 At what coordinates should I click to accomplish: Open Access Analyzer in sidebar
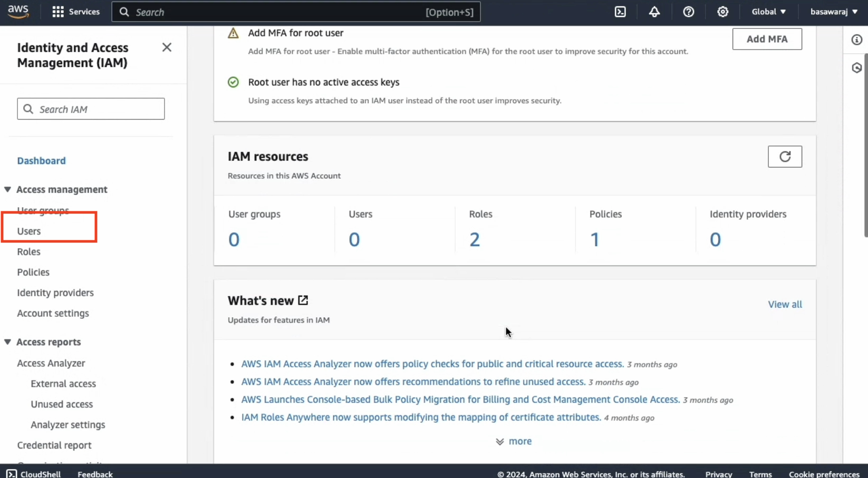[x=51, y=363]
